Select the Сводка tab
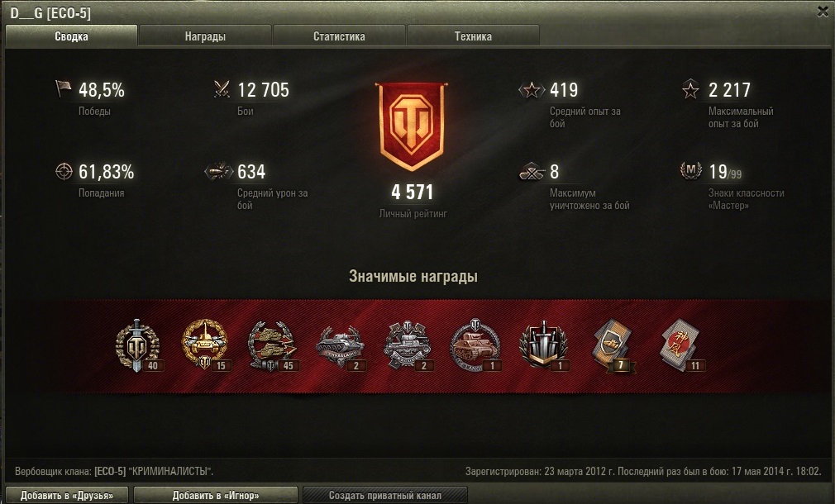The height and width of the screenshot is (504, 835). [x=71, y=36]
